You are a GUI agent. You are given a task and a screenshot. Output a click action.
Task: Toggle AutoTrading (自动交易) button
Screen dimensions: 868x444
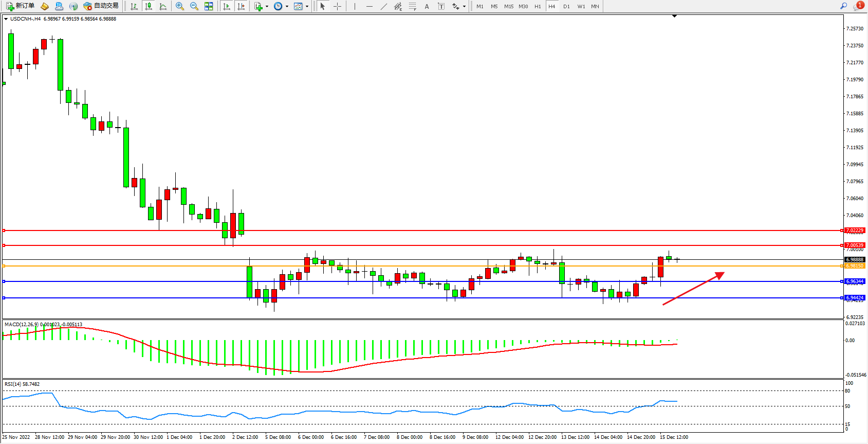101,6
